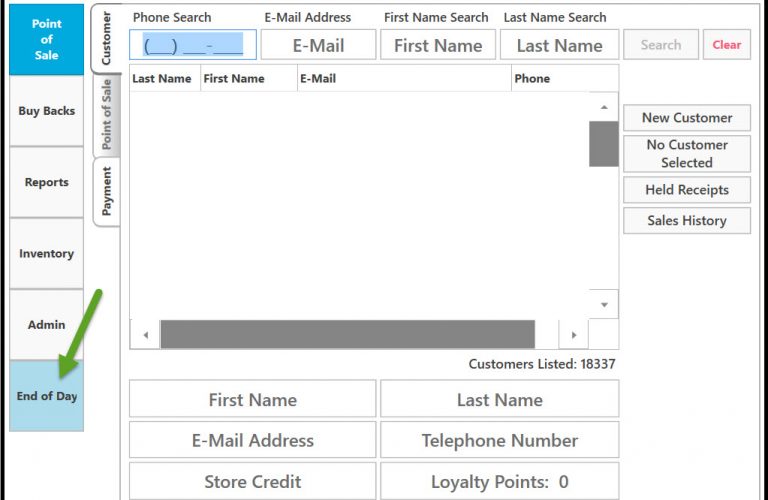Sort by Last Name column header
768x500 pixels.
point(165,78)
